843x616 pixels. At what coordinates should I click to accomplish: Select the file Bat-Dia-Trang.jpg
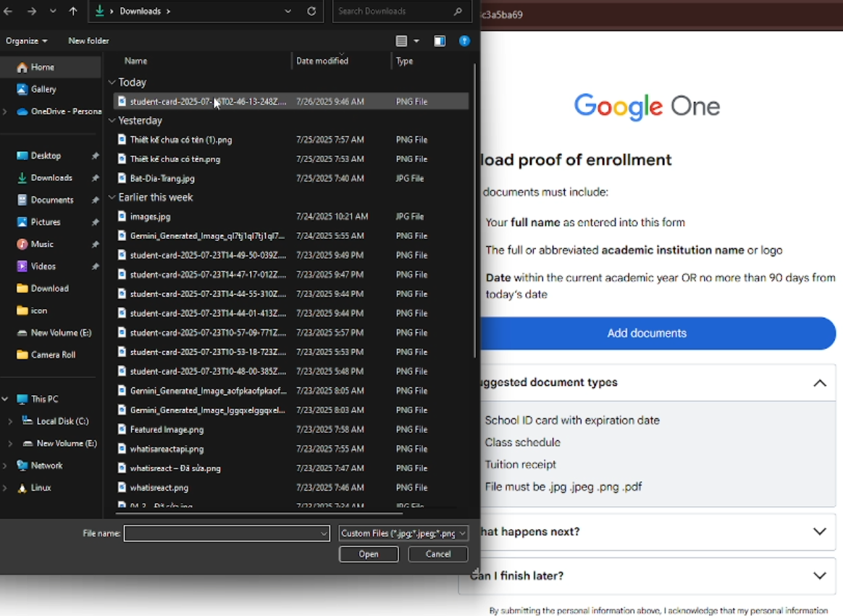pyautogui.click(x=291, y=179)
